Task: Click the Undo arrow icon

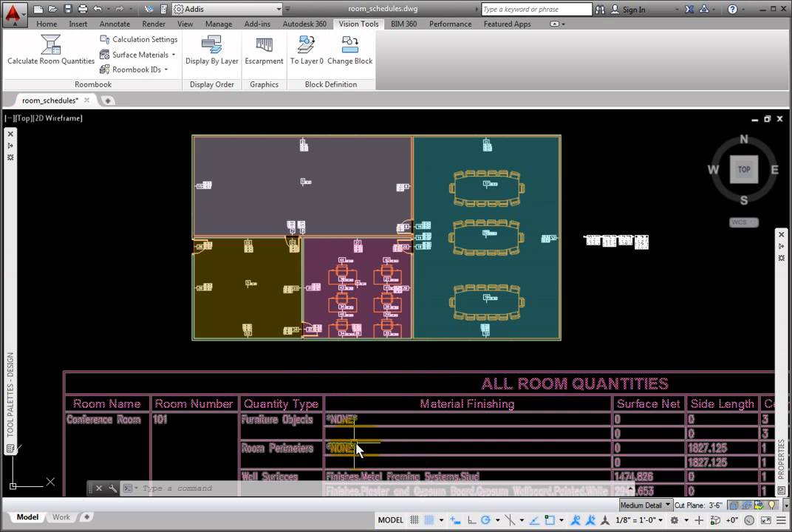Action: [98, 9]
